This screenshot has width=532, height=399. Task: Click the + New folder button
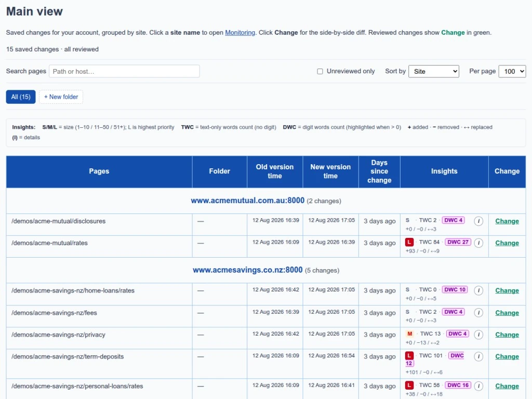[x=61, y=97]
